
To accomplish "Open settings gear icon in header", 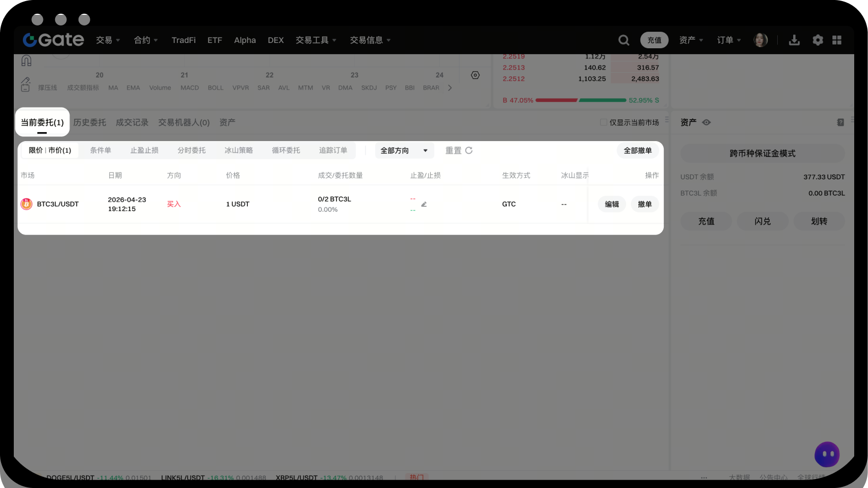I will tap(818, 40).
